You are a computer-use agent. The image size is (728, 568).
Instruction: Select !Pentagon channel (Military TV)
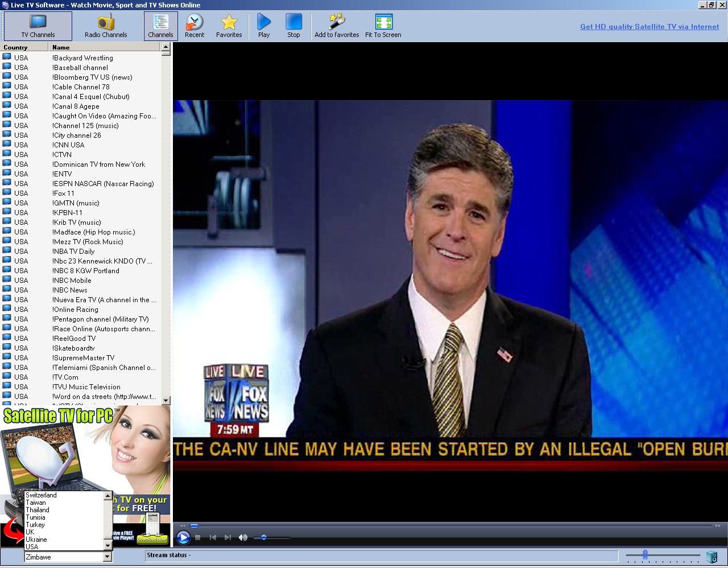click(101, 319)
